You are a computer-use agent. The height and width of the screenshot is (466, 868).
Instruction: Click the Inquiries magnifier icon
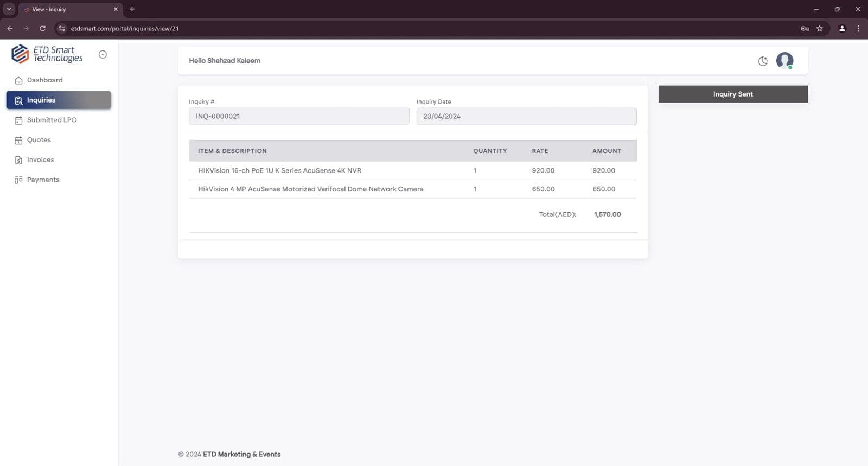(x=18, y=100)
